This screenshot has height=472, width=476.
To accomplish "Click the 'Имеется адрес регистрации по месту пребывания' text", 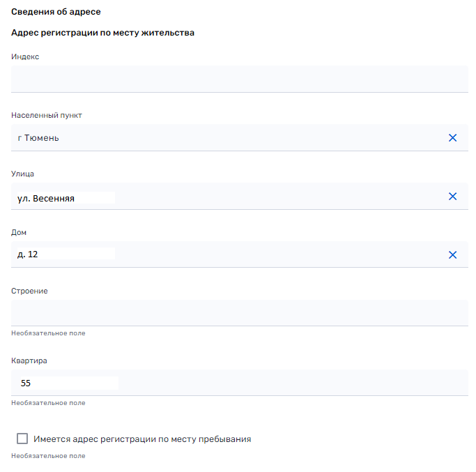I will pyautogui.click(x=142, y=439).
